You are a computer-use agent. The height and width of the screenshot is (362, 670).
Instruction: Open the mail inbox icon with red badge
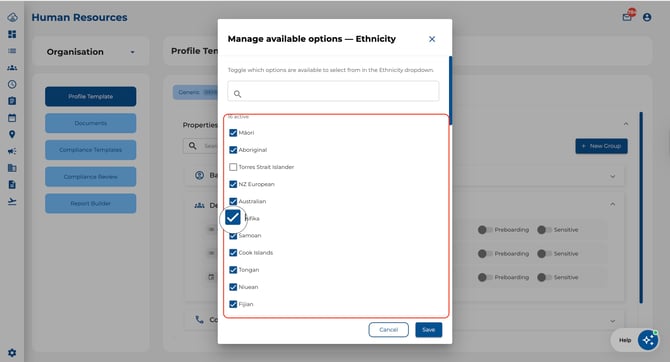tap(627, 16)
